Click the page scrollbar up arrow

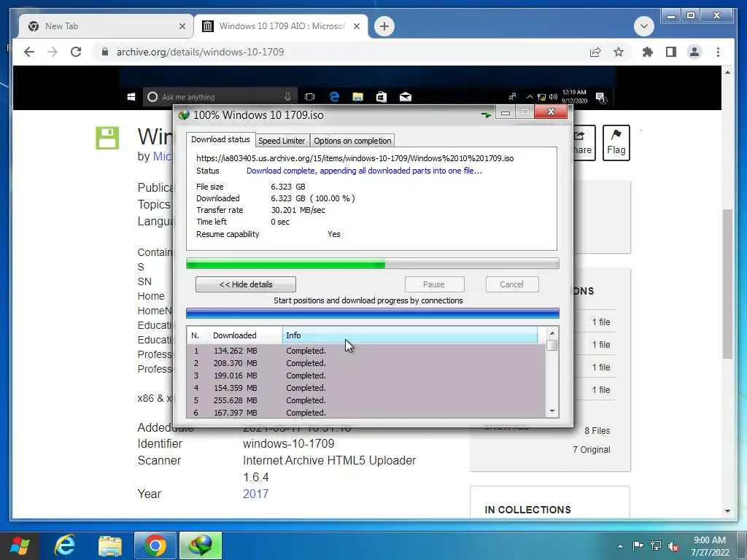727,72
